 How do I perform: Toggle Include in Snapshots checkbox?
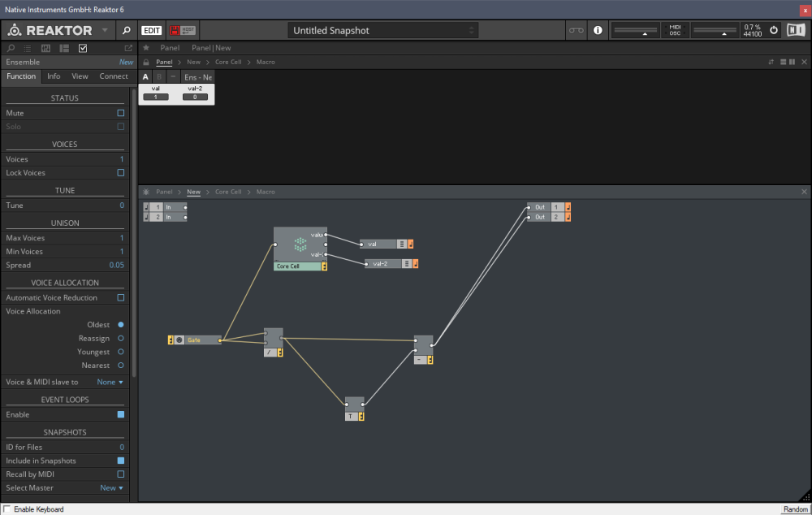click(x=121, y=460)
